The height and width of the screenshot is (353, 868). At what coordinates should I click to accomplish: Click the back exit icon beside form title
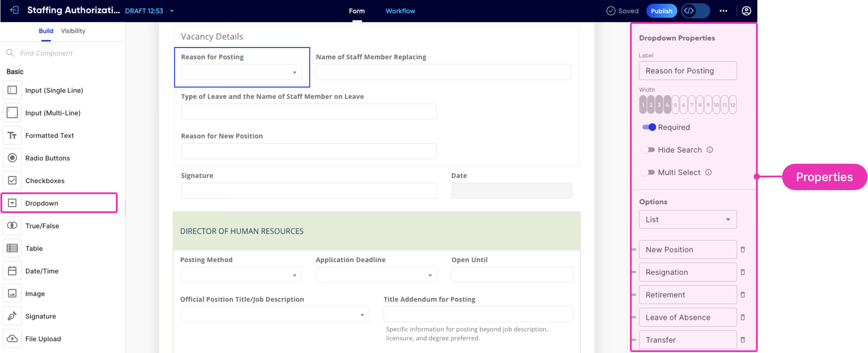[14, 10]
